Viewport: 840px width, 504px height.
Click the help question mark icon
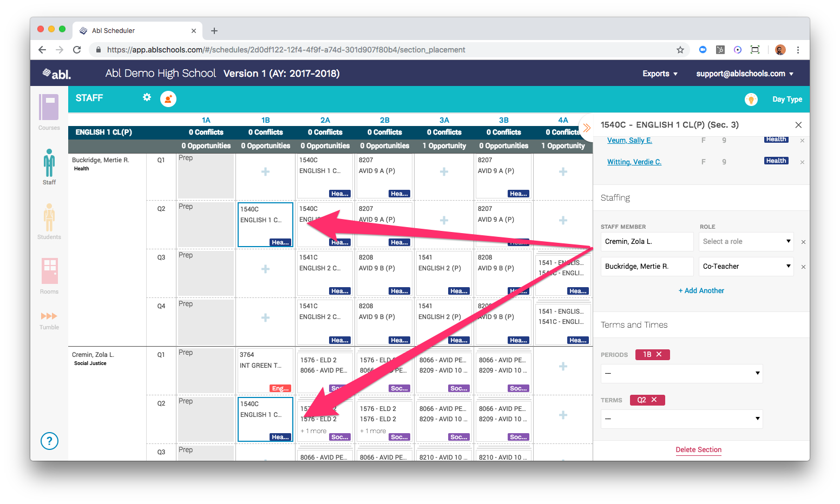(x=49, y=441)
